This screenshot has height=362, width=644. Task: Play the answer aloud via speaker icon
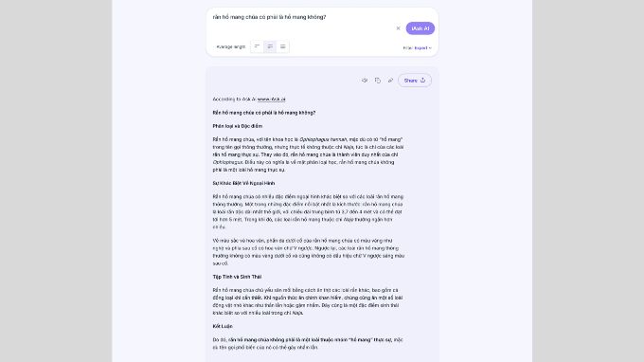coord(365,81)
